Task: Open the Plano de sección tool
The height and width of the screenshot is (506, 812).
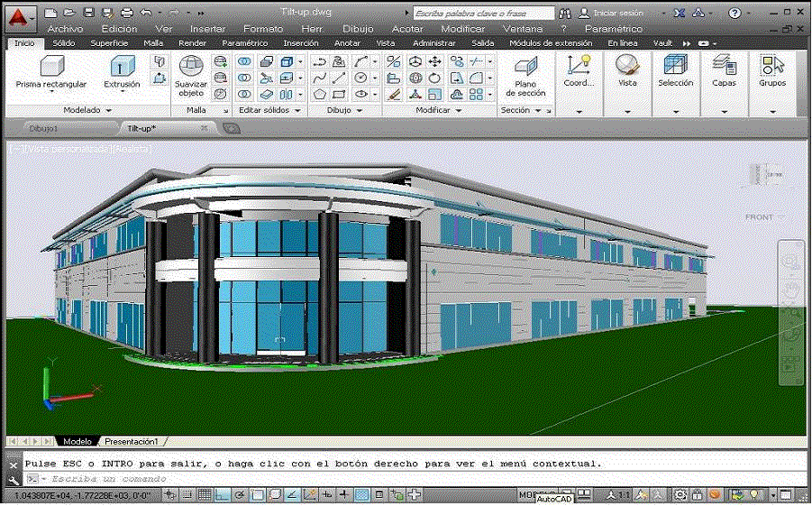Action: pos(525,75)
